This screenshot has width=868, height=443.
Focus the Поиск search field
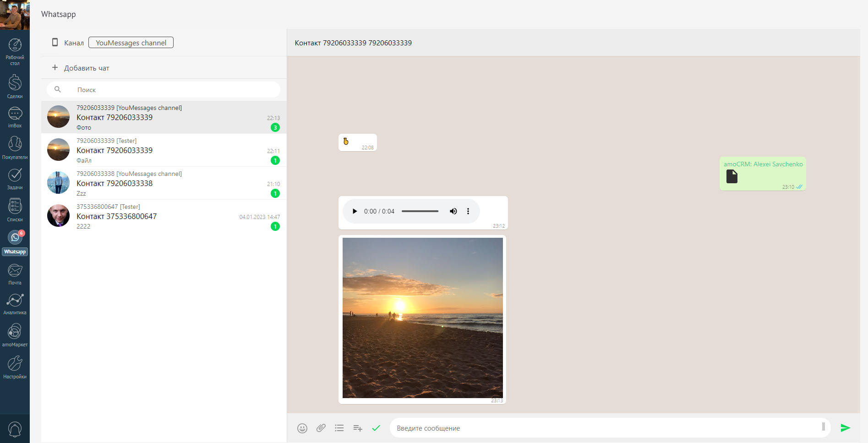point(164,90)
